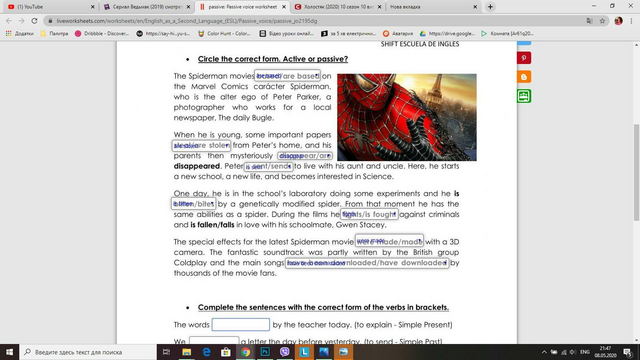The width and height of the screenshot is (640, 360).
Task: Expand the 'have been downloaded/have downloaded' dropdown
Action: [x=367, y=263]
